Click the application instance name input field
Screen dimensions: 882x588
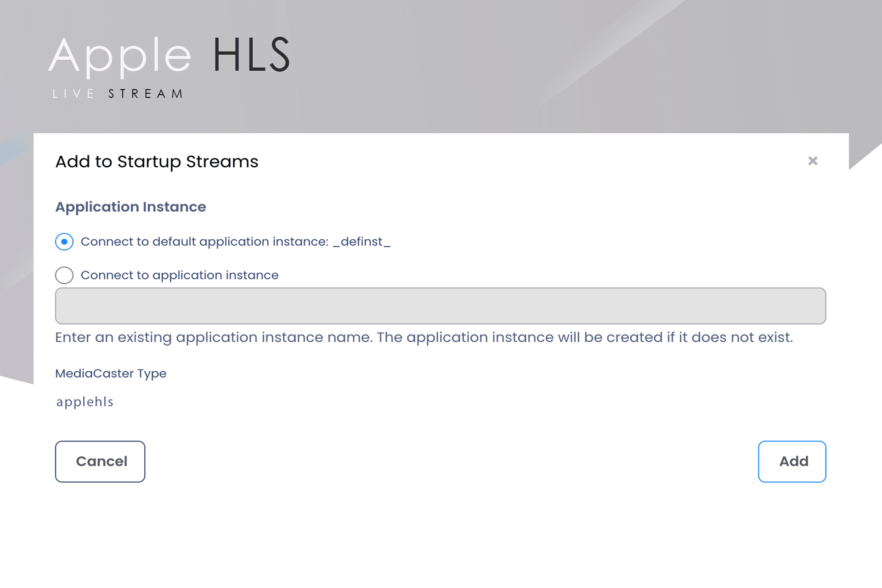[441, 306]
